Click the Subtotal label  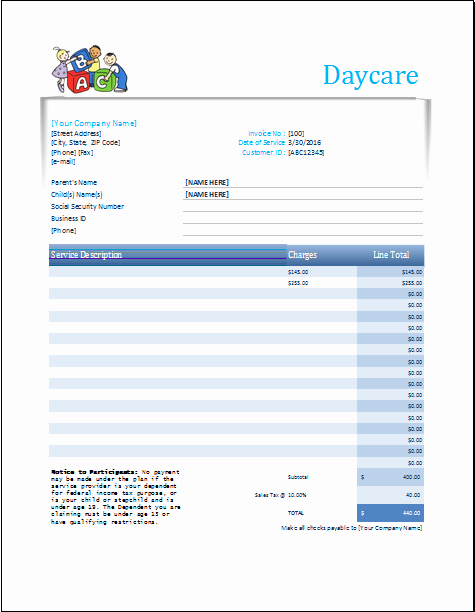(298, 477)
